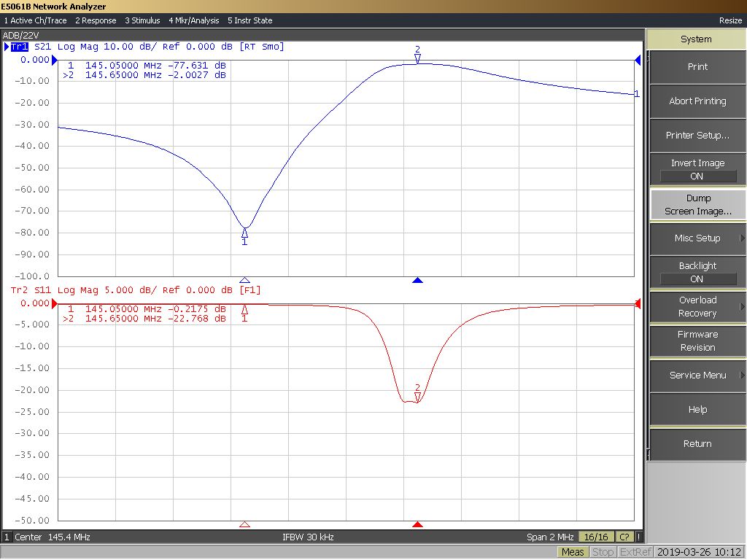This screenshot has height=560, width=747.
Task: Click the exclamation warning indicator in status bar
Action: (x=639, y=537)
